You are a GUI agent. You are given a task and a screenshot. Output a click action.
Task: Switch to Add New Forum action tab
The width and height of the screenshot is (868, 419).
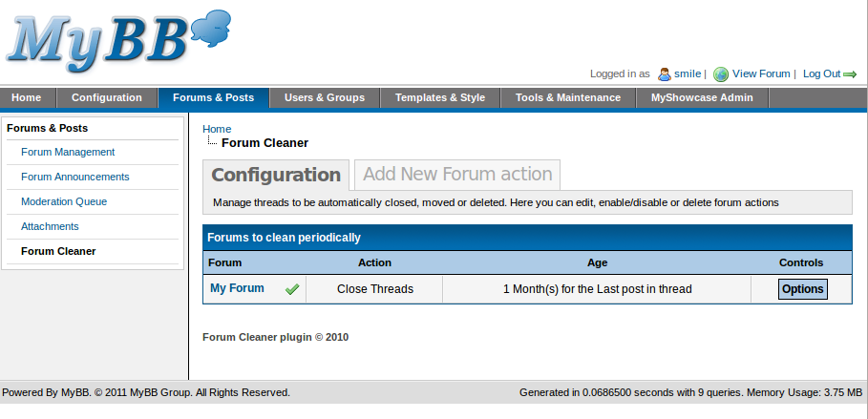click(x=457, y=175)
